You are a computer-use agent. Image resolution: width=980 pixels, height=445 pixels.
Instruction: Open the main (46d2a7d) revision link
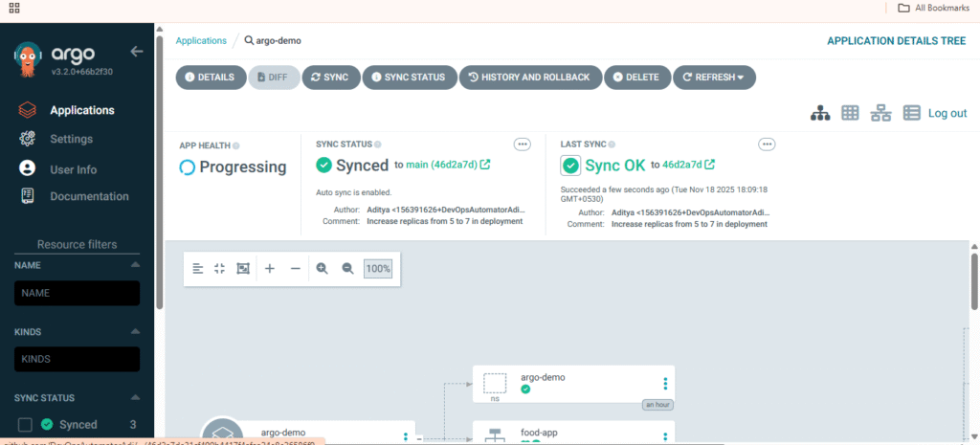pyautogui.click(x=442, y=166)
